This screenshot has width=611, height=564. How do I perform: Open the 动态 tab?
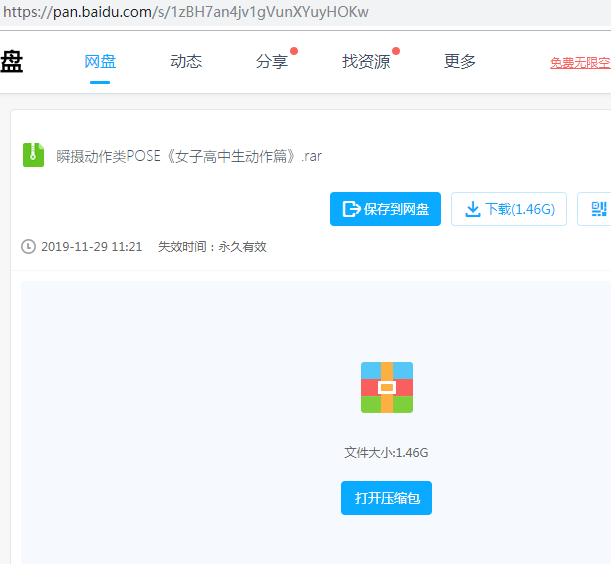point(186,62)
